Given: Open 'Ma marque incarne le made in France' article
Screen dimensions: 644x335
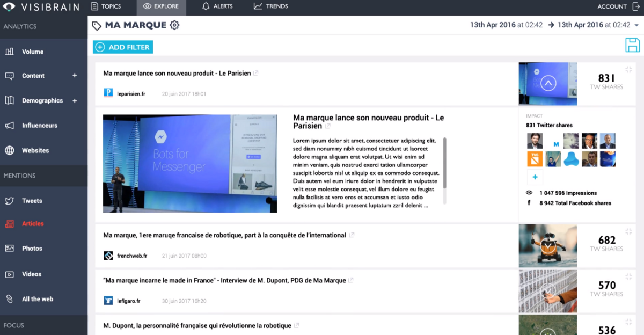Looking at the screenshot, I should pyautogui.click(x=224, y=280).
